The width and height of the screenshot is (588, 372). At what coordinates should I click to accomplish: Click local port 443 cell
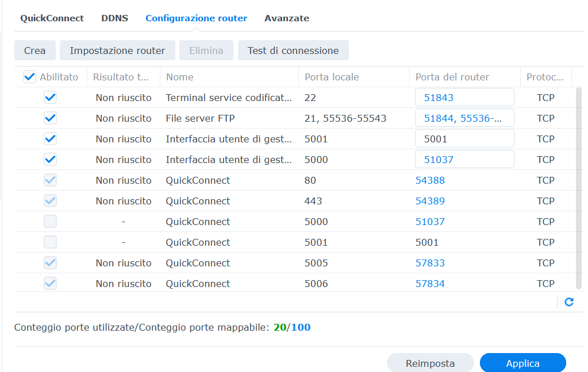(313, 201)
